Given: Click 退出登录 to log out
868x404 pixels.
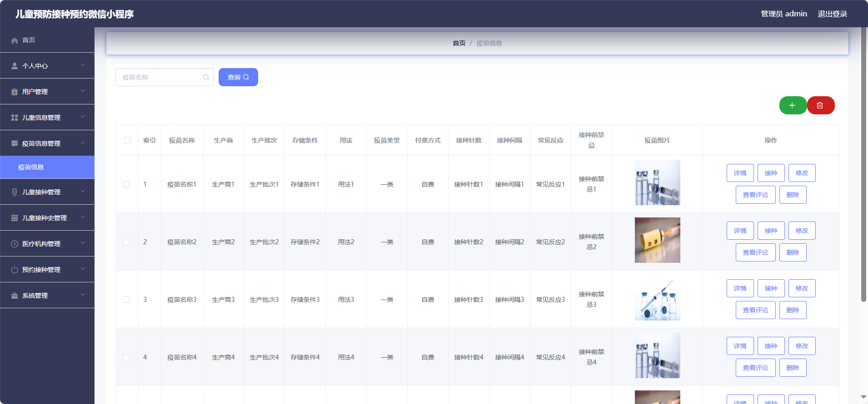Looking at the screenshot, I should (x=833, y=14).
